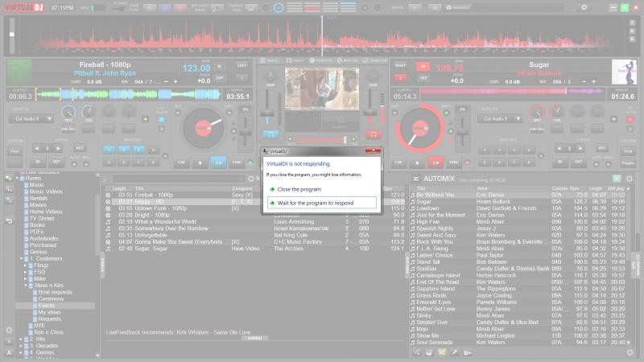Viewport: 644px width, 362px height.
Task: Select What a Wonderful World track row
Action: (x=254, y=222)
